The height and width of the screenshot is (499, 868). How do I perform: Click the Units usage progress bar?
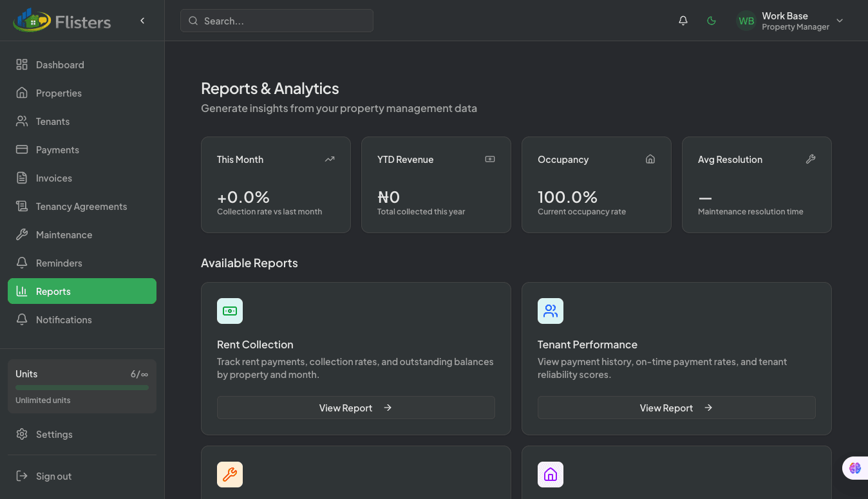[x=82, y=388]
